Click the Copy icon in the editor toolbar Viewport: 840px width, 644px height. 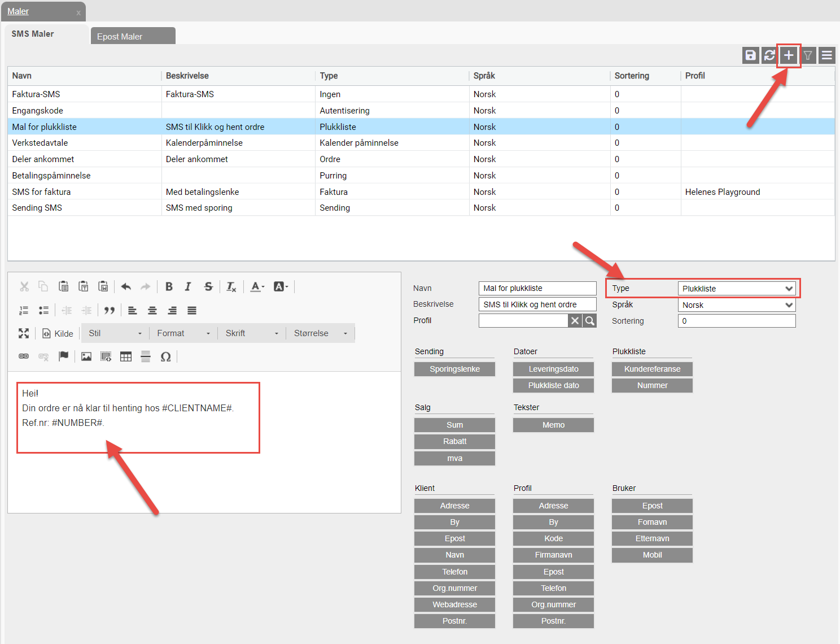click(43, 286)
